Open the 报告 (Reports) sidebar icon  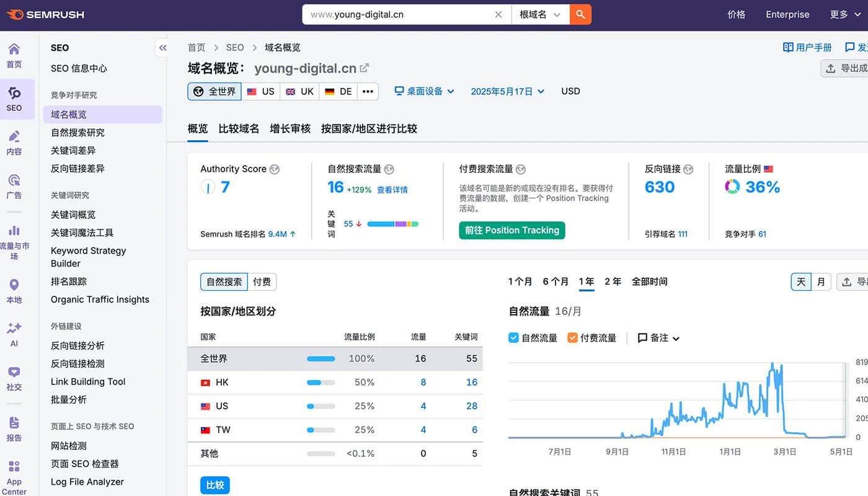point(14,427)
